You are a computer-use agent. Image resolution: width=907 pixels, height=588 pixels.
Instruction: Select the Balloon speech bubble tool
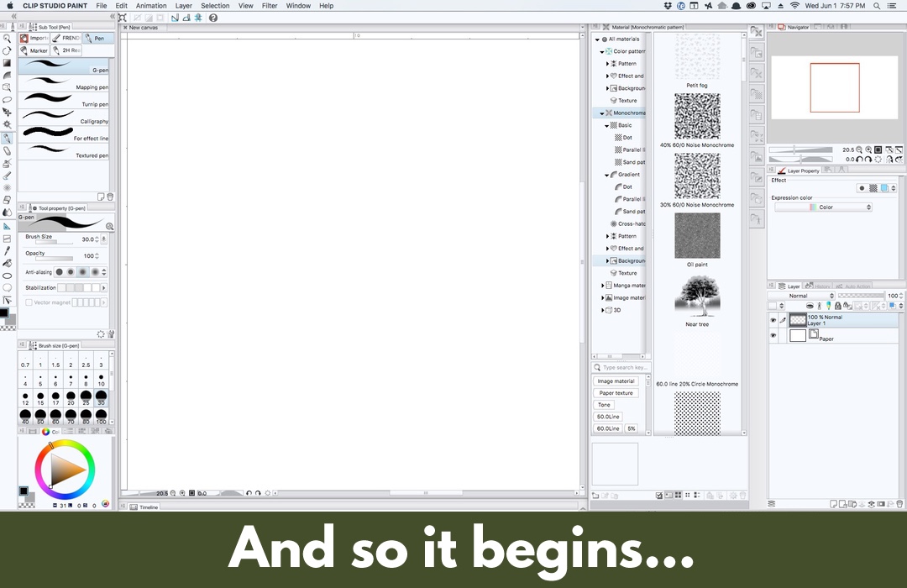7,287
